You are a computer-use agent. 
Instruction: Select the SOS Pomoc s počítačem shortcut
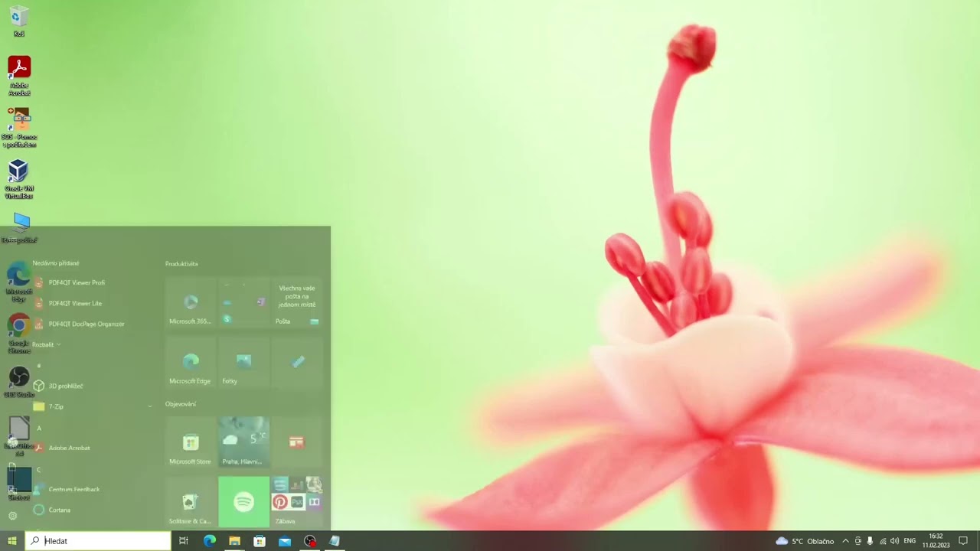[x=19, y=127]
